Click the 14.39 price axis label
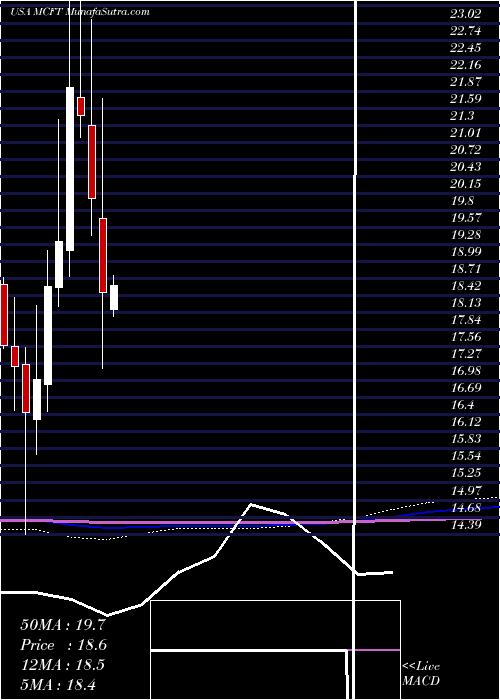 [x=466, y=524]
